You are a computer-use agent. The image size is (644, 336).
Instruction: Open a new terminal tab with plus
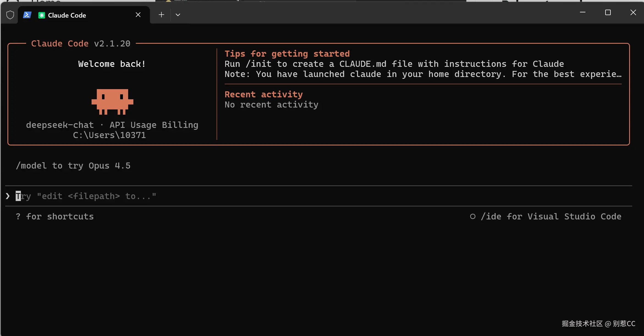click(161, 15)
